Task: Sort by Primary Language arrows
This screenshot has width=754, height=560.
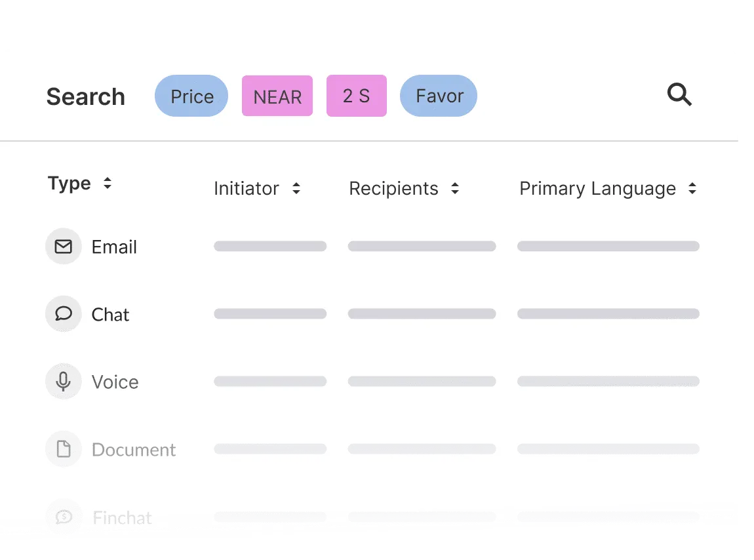Action: click(x=692, y=189)
